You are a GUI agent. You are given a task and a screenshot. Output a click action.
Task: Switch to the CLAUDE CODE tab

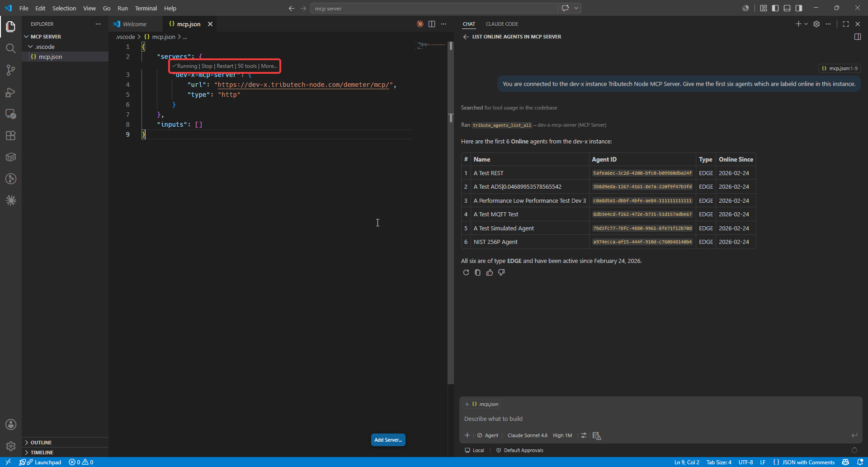tap(502, 24)
